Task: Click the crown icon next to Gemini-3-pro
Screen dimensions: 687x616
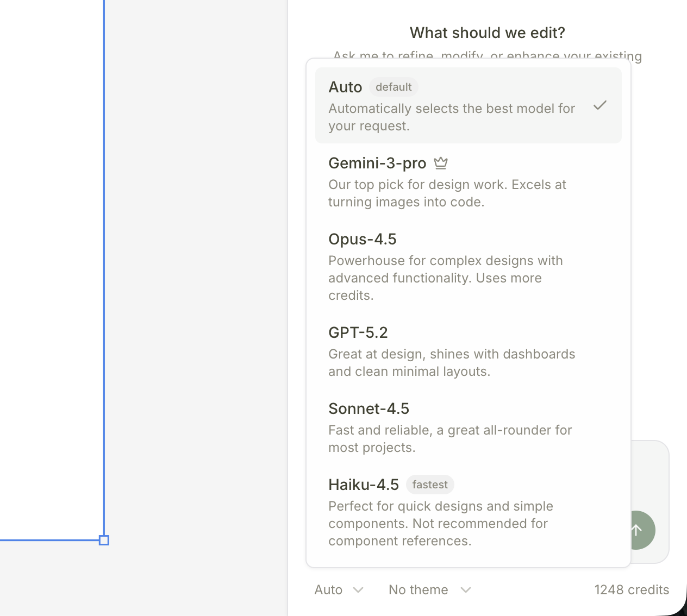Action: 440,162
